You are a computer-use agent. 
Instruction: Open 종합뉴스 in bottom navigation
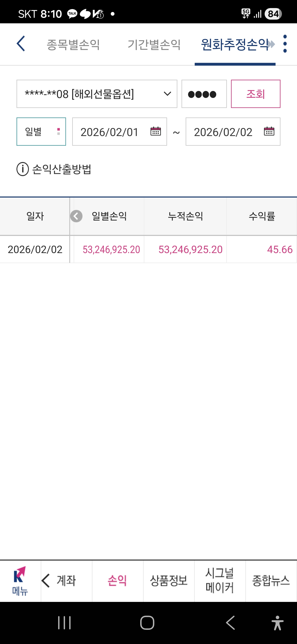tap(271, 581)
